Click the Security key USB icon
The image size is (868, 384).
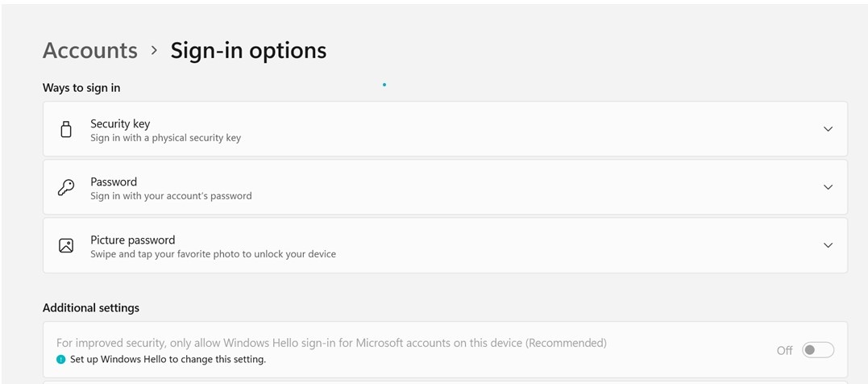[66, 129]
